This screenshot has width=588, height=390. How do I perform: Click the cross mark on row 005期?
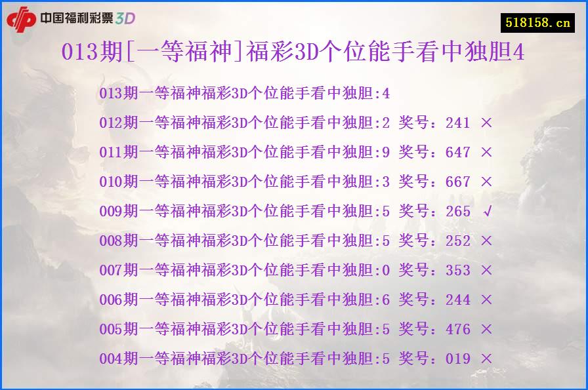[x=486, y=329]
